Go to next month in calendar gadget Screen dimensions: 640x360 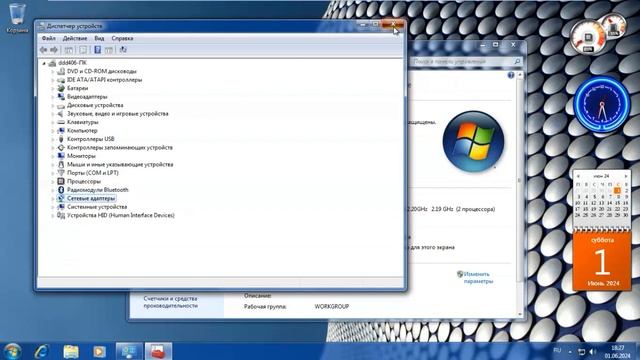click(x=626, y=176)
